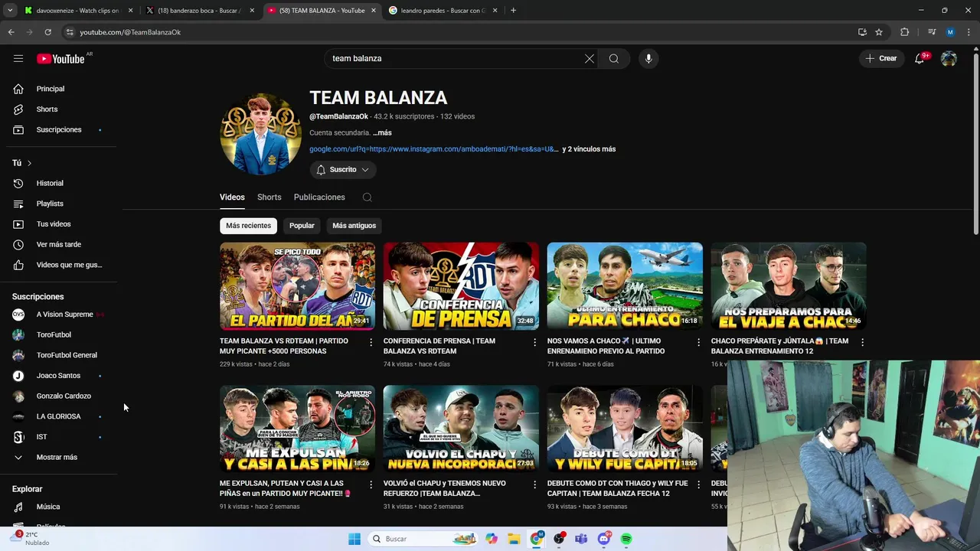Switch to the channel Videos tab

tap(232, 197)
